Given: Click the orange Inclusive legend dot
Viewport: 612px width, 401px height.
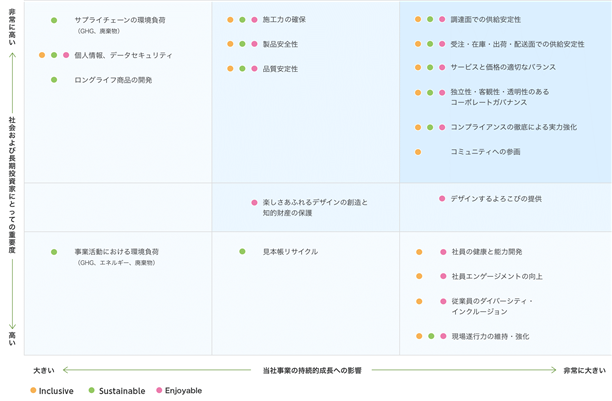Looking at the screenshot, I should tap(33, 390).
